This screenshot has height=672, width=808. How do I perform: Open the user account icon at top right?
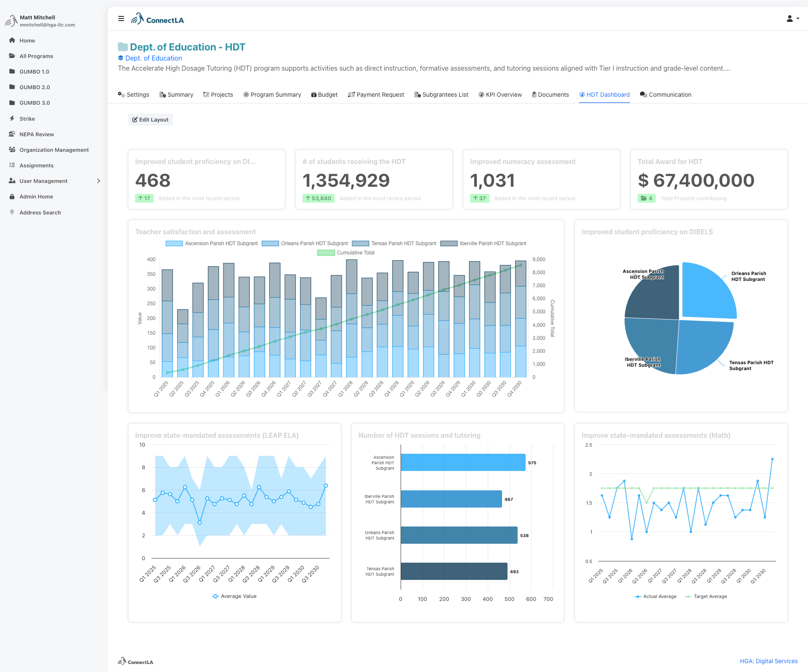(x=789, y=19)
